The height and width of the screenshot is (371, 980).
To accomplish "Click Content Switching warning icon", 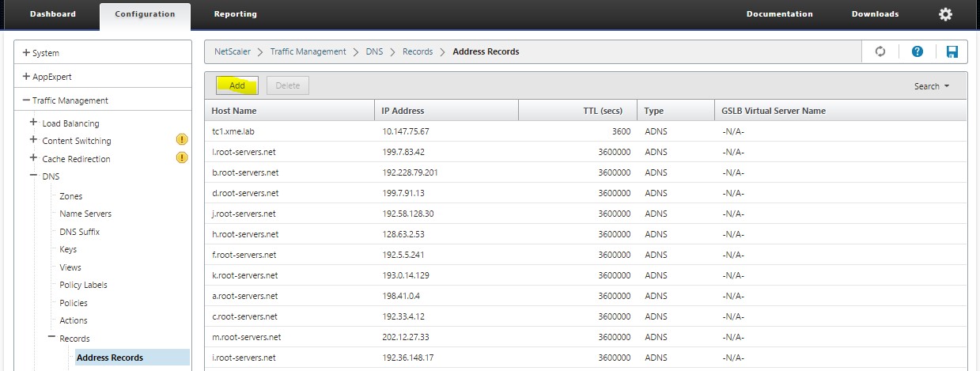I will (x=181, y=140).
